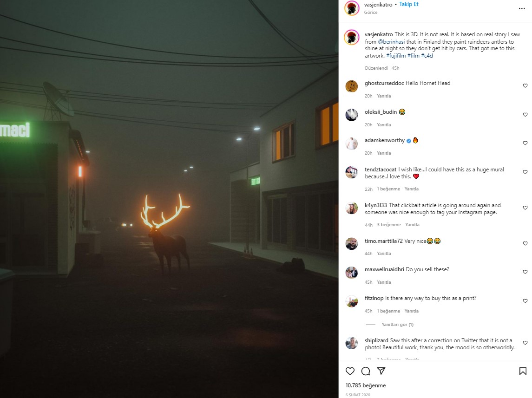Open adamkenworthy's profile avatar
The image size is (532, 398).
pyautogui.click(x=352, y=144)
